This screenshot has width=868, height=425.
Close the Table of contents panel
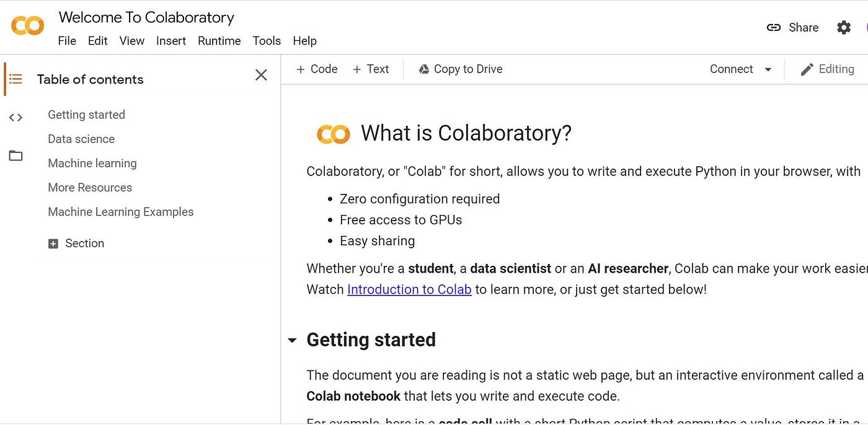[x=261, y=75]
